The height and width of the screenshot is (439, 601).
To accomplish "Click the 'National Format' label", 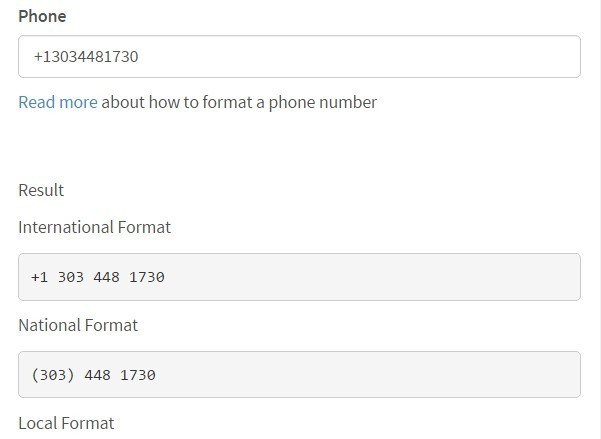I will [x=78, y=325].
